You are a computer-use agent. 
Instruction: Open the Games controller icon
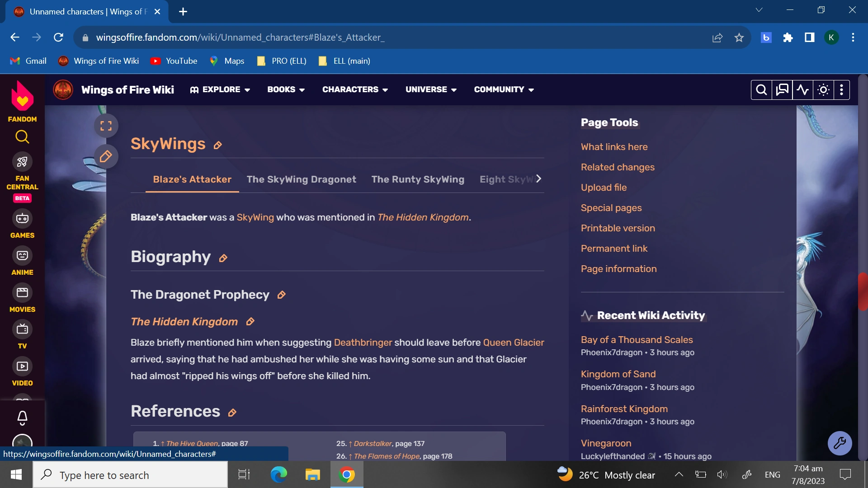pyautogui.click(x=22, y=219)
